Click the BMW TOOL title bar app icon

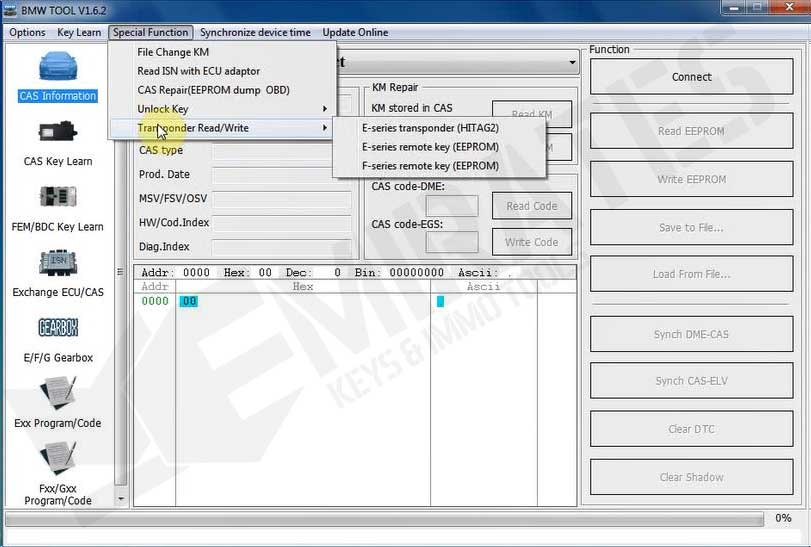point(10,10)
